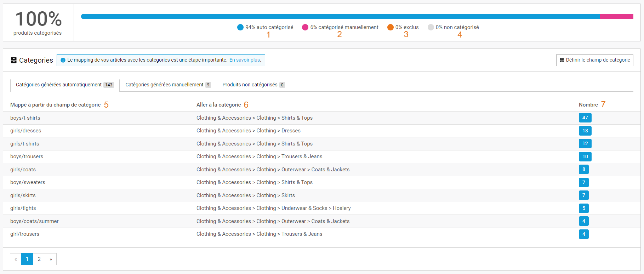Click the count badge 47
This screenshot has height=274, width=644.
click(x=585, y=118)
